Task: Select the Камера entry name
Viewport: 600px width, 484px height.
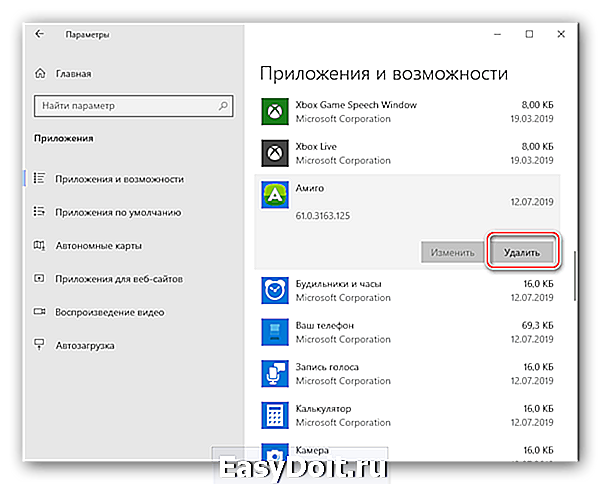Action: point(312,450)
